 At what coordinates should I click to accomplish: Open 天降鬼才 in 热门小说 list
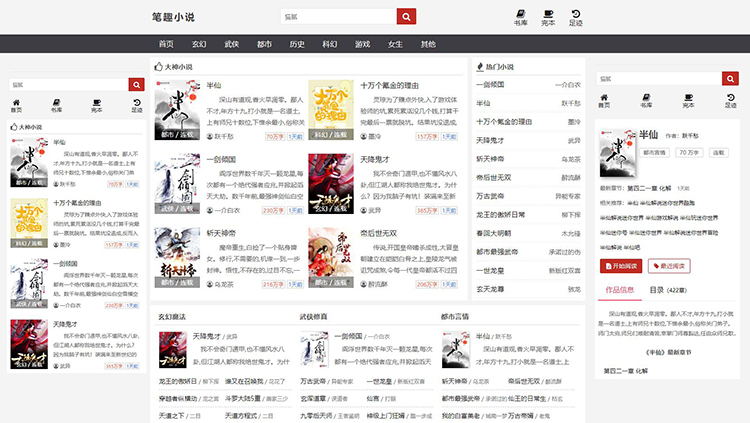coord(490,140)
